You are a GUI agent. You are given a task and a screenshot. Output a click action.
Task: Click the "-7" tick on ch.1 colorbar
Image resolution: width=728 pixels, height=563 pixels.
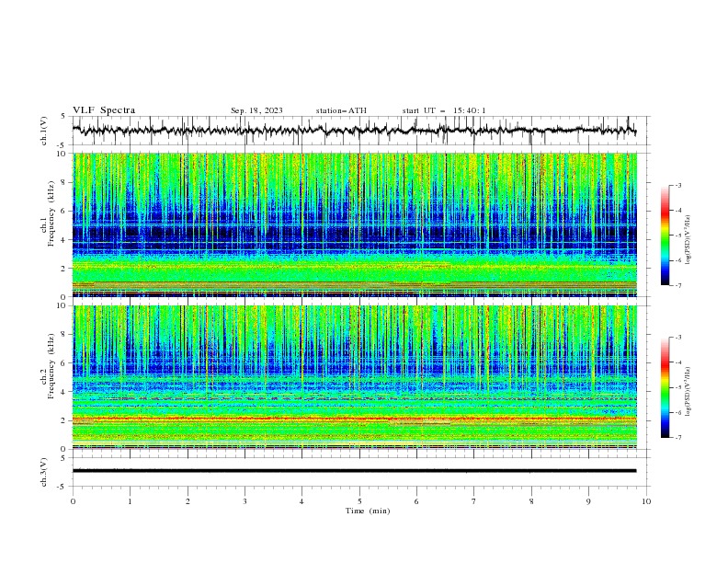click(678, 285)
